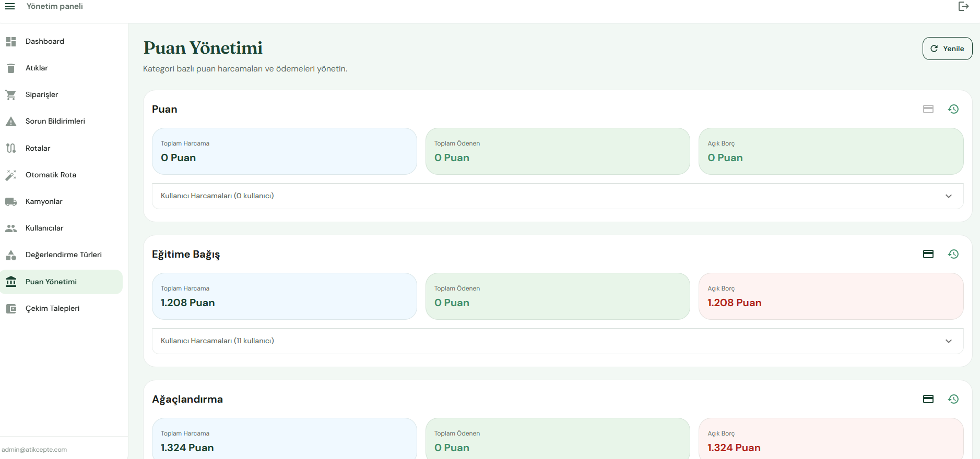Click admin@atikcepte.com email text
The width and height of the screenshot is (980, 459).
[34, 450]
